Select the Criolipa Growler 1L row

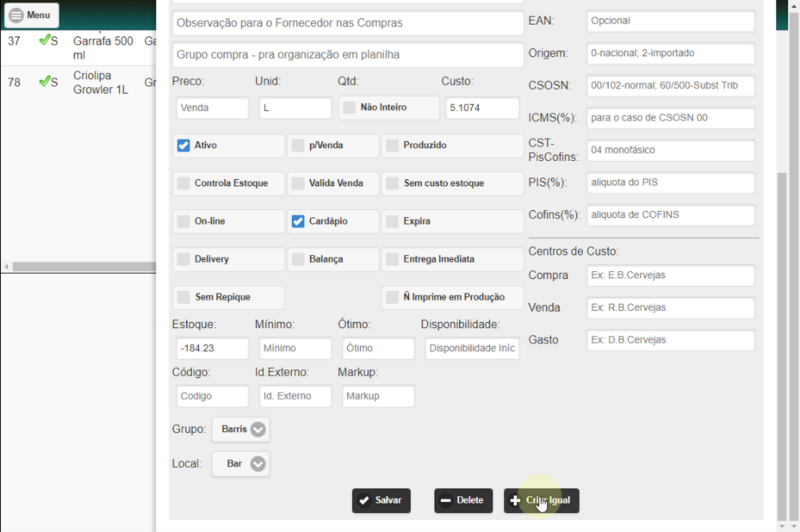(79, 82)
